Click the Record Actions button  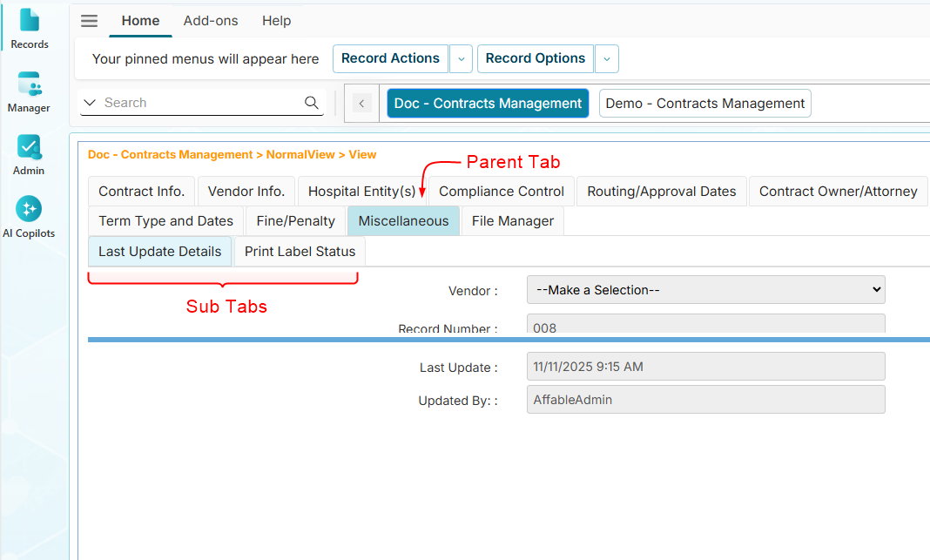pyautogui.click(x=390, y=58)
